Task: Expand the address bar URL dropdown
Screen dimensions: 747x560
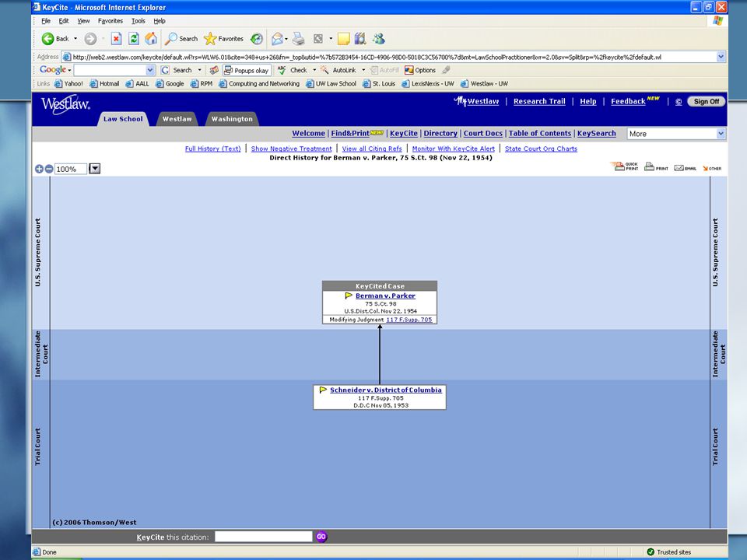Action: [721, 57]
